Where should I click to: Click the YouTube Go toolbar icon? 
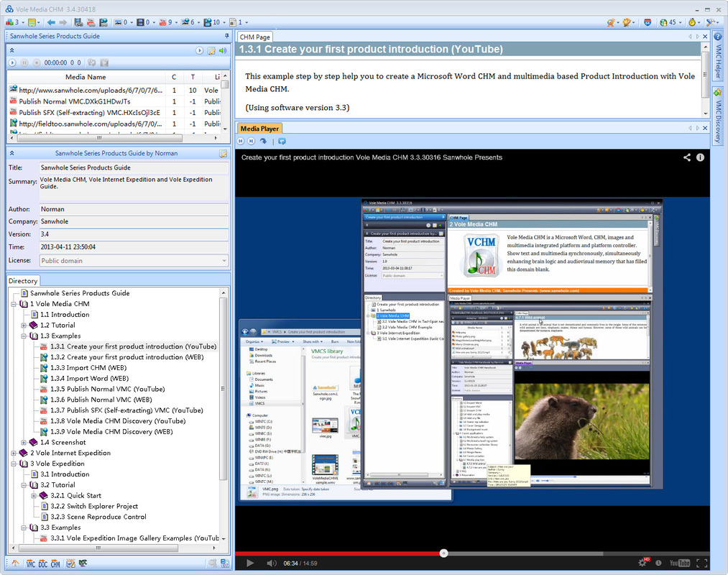pyautogui.click(x=91, y=22)
